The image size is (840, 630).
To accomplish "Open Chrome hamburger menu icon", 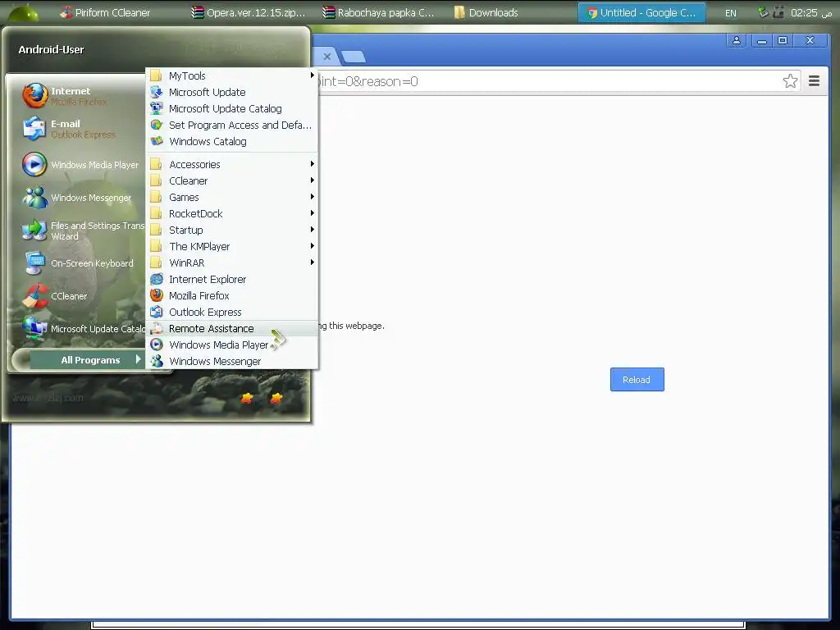I will point(814,81).
